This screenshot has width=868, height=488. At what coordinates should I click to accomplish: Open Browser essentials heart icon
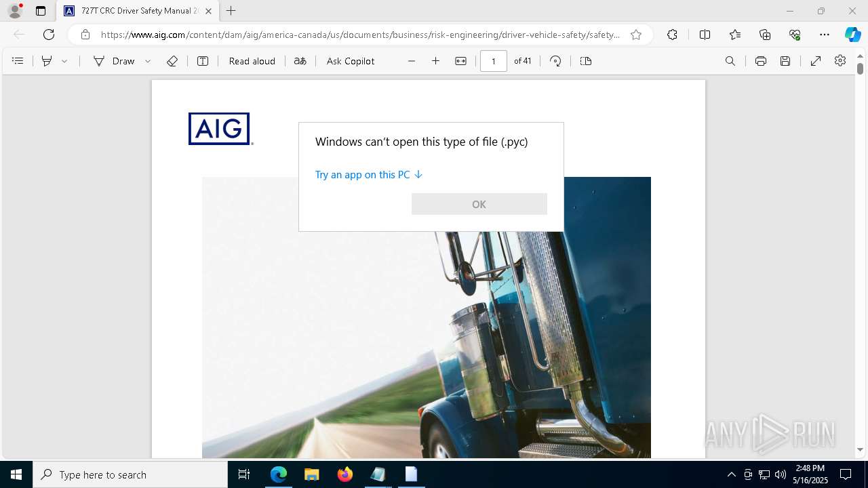coord(795,35)
